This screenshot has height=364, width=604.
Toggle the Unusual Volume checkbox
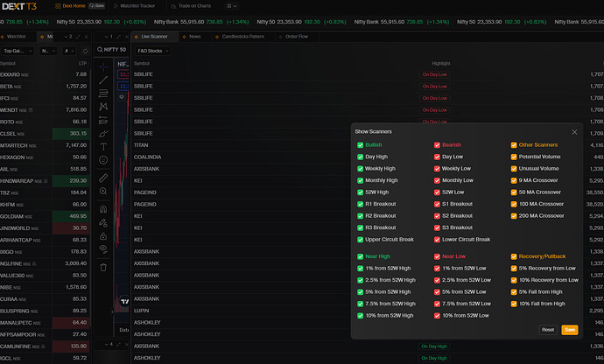pos(514,169)
